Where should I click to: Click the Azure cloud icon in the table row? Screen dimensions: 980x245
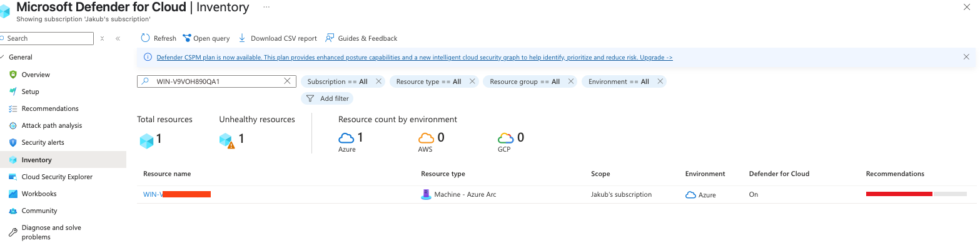coord(690,195)
